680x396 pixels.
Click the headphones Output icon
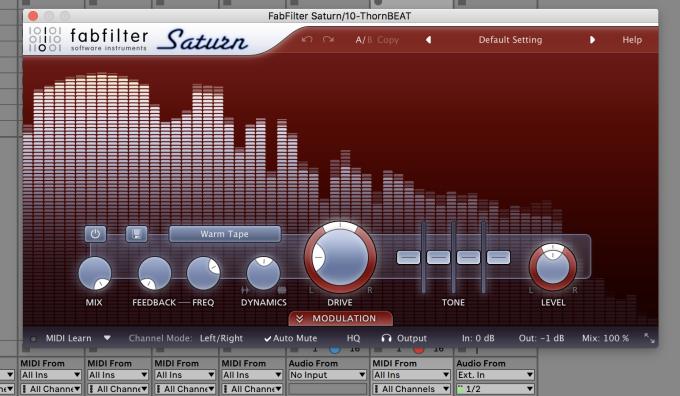coord(386,338)
